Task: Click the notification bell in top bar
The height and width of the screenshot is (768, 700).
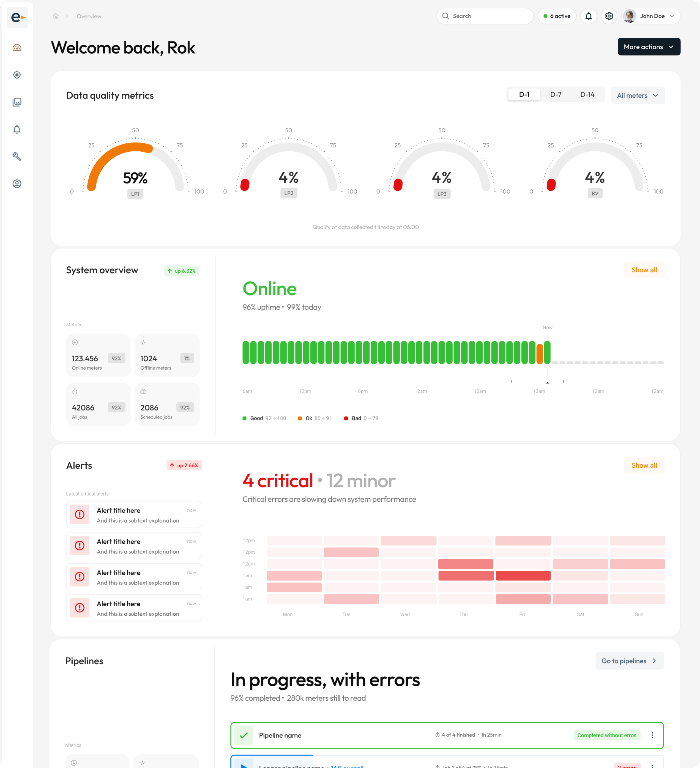Action: click(x=588, y=16)
